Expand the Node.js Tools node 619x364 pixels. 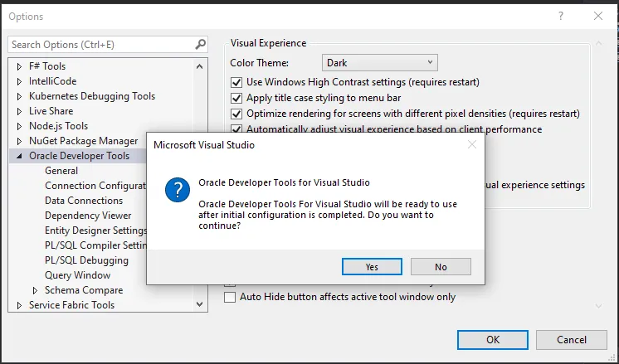(19, 127)
